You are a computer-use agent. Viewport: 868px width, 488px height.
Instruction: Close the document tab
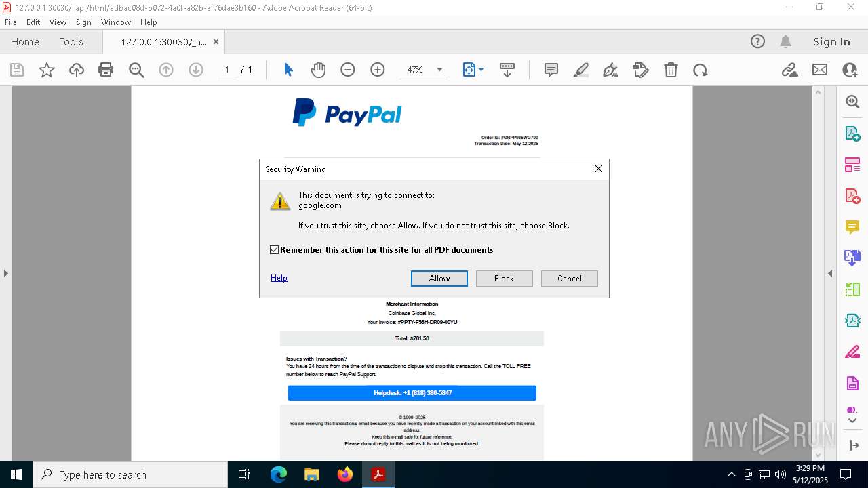coord(216,41)
